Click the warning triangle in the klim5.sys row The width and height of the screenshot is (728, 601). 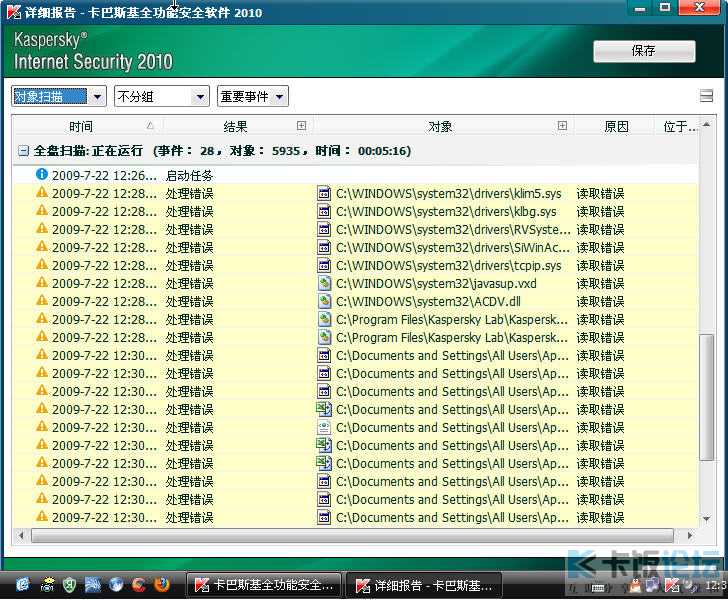coord(42,193)
